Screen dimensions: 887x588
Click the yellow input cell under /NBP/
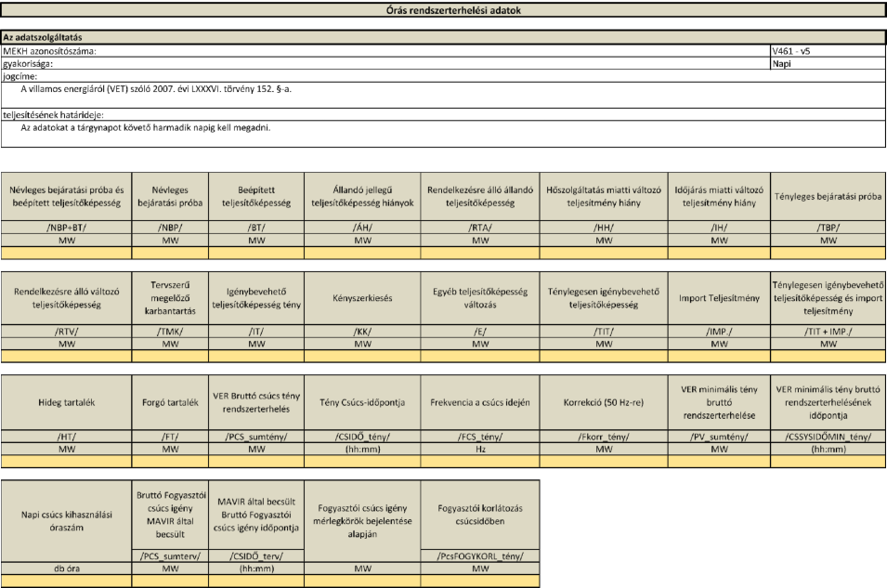[170, 252]
